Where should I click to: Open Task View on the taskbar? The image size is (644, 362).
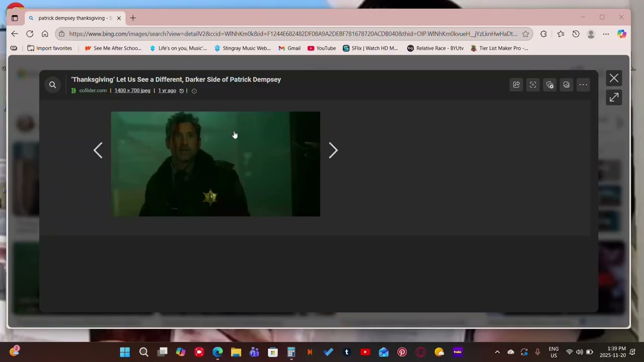(162, 352)
